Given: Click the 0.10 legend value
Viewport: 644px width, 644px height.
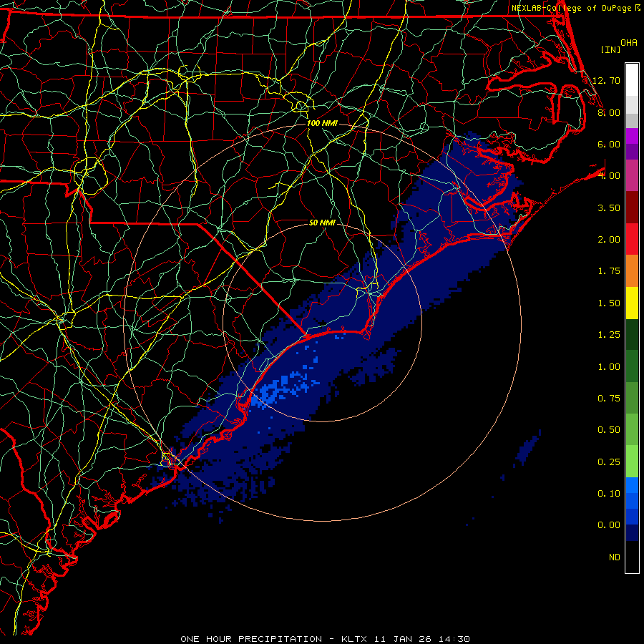Looking at the screenshot, I should pyautogui.click(x=609, y=494).
